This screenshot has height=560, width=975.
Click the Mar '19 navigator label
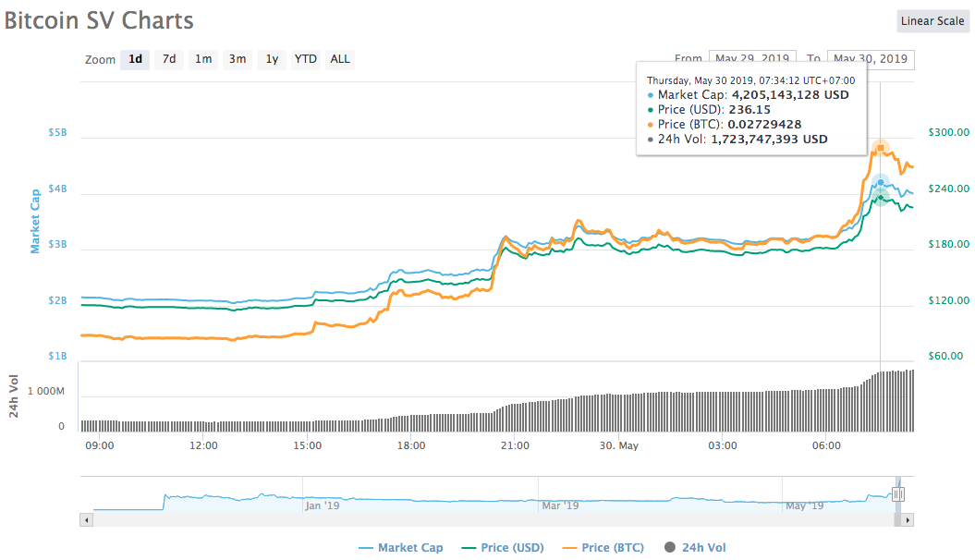(560, 505)
